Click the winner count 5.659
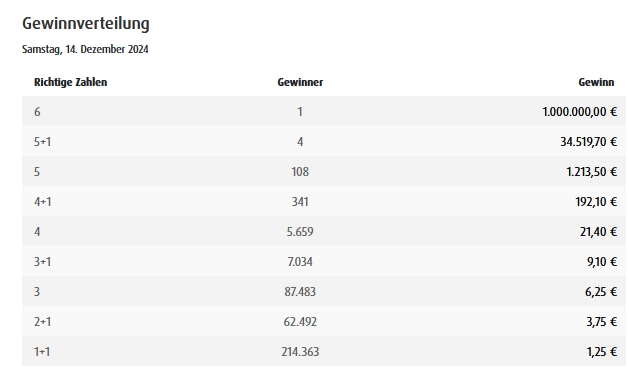Screen dimensions: 629x377 (x=300, y=231)
